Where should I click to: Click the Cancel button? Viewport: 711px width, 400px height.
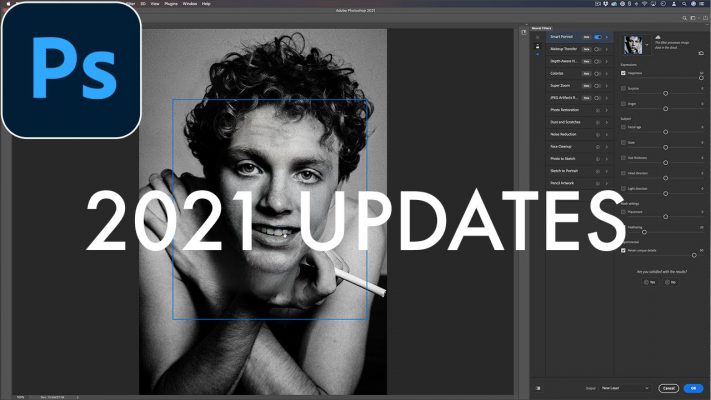668,387
